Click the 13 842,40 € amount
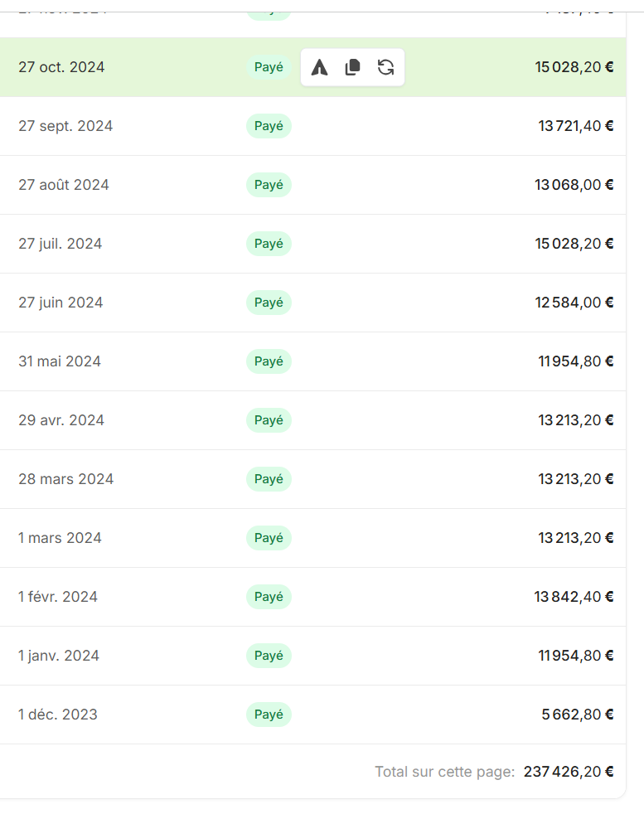Image resolution: width=644 pixels, height=814 pixels. point(574,597)
